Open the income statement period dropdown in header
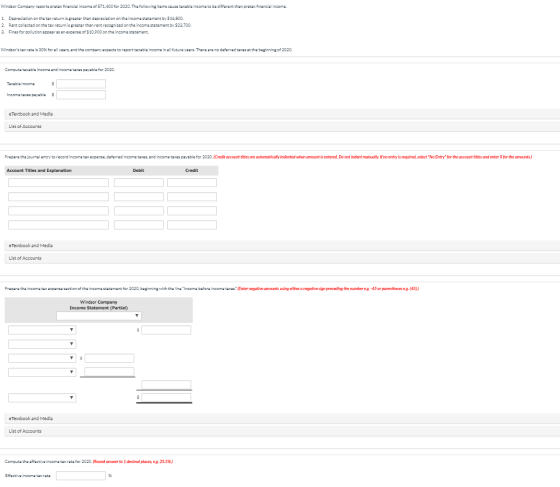Screen dimensions: 560x487 (99, 316)
